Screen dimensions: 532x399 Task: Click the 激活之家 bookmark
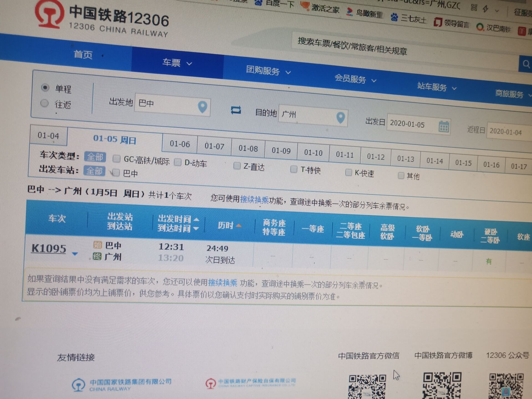click(320, 7)
